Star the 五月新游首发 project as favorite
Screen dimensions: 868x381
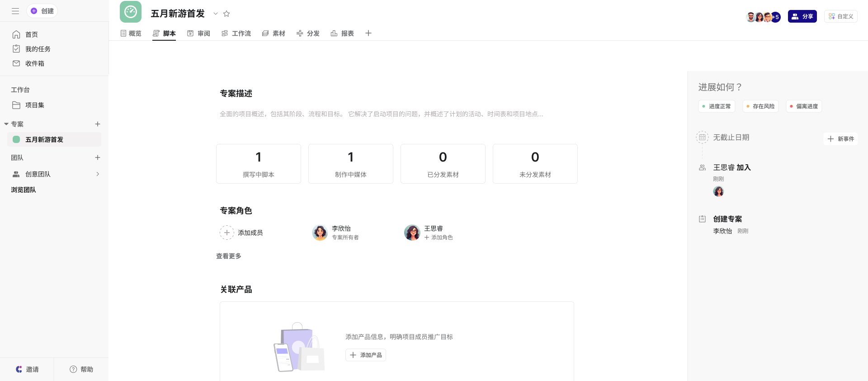pos(226,14)
